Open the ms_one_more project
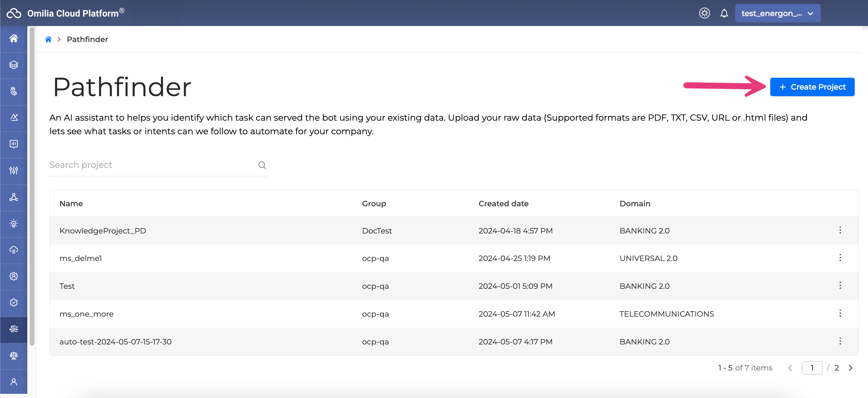The height and width of the screenshot is (398, 868). click(x=87, y=314)
